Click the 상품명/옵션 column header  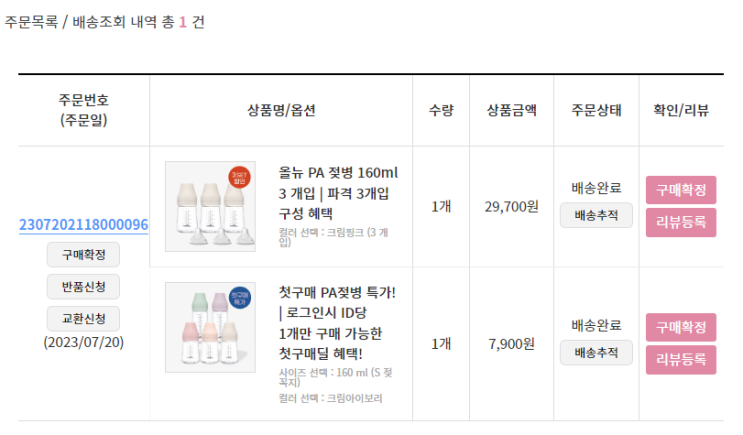pos(281,110)
